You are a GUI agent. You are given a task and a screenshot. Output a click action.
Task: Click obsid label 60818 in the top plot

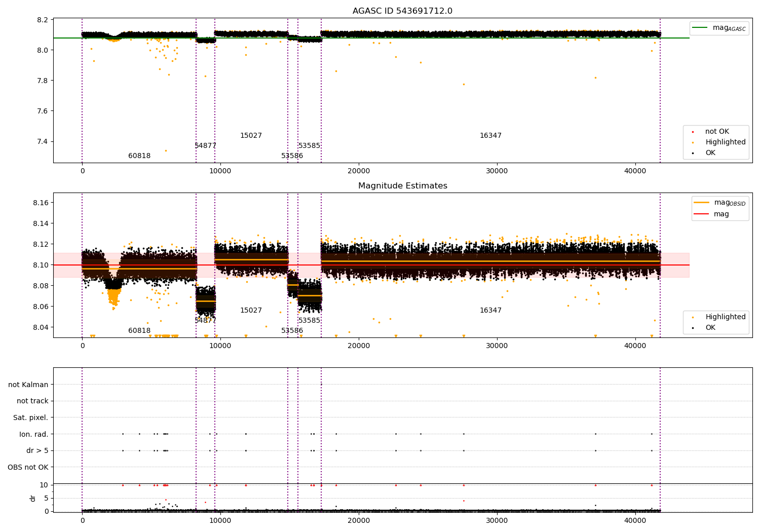click(x=139, y=156)
